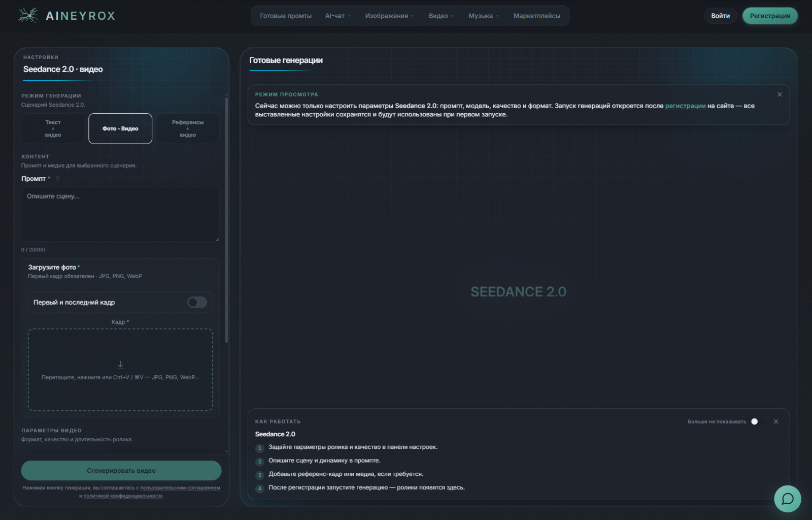Click 'Сценарий Seedance 2.0.' caption
This screenshot has width=812, height=520.
(53, 105)
